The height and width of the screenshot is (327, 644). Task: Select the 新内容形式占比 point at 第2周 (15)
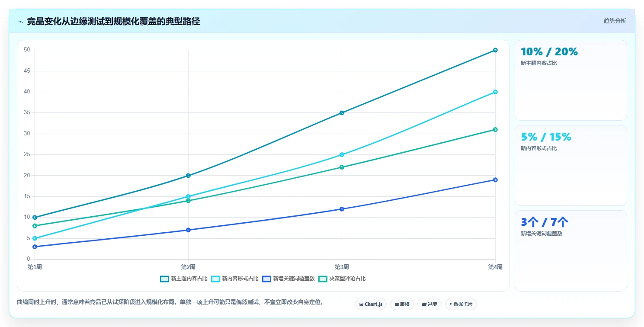pos(188,196)
